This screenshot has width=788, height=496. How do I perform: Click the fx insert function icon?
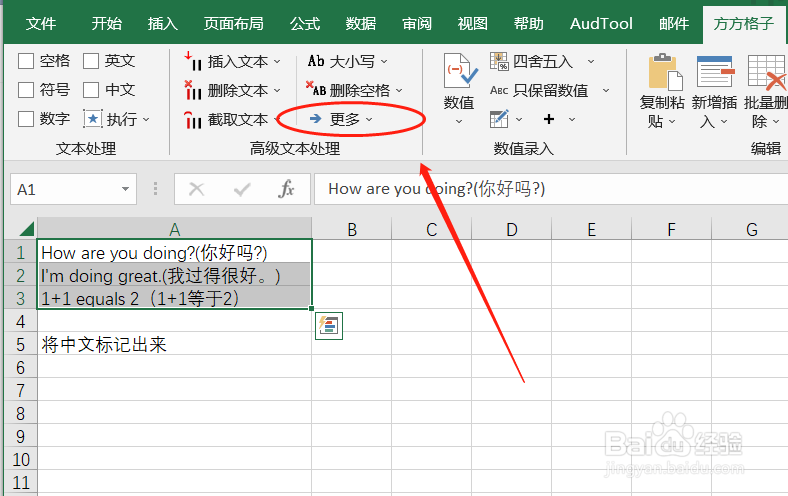(286, 189)
